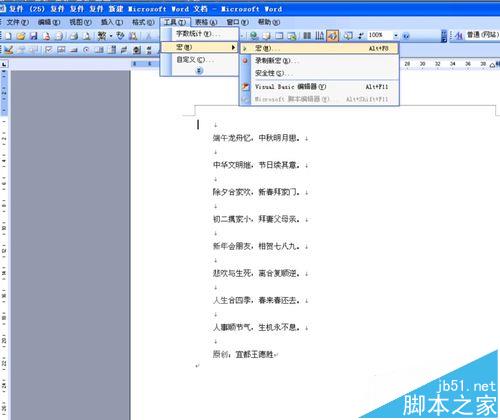The height and width of the screenshot is (420, 500).
Task: Open the 插入(I) menu
Action: 112,22
